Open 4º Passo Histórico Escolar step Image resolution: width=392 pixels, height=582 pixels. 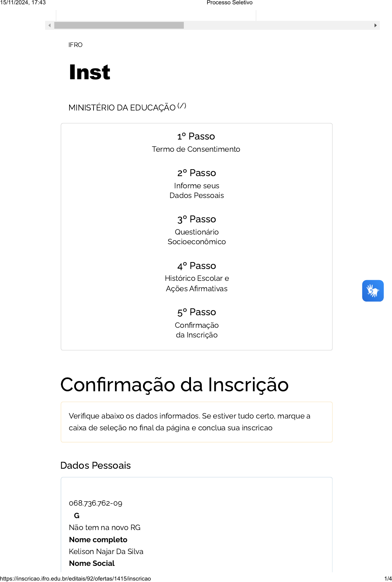coord(196,276)
